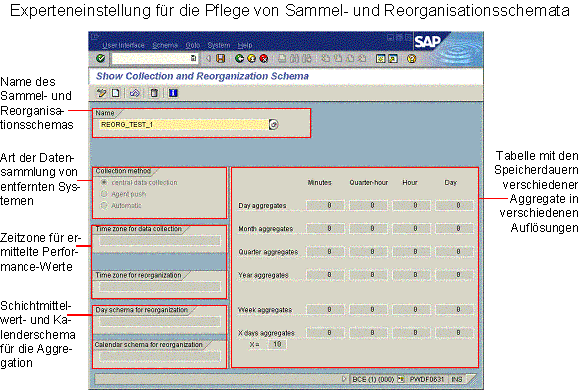
Task: Click the Show Collection and Reorganization Schema title
Action: tap(202, 76)
